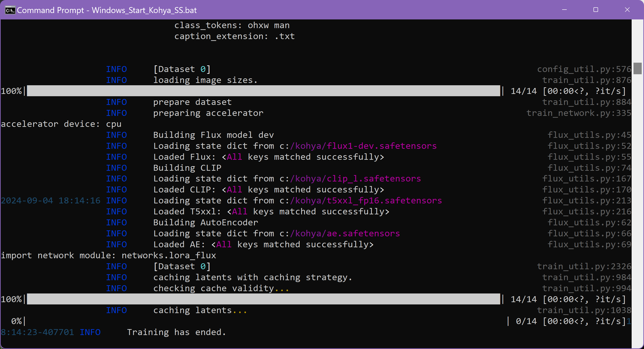Minimize the Command Prompt window
Screen dimensions: 644x349
click(x=564, y=10)
